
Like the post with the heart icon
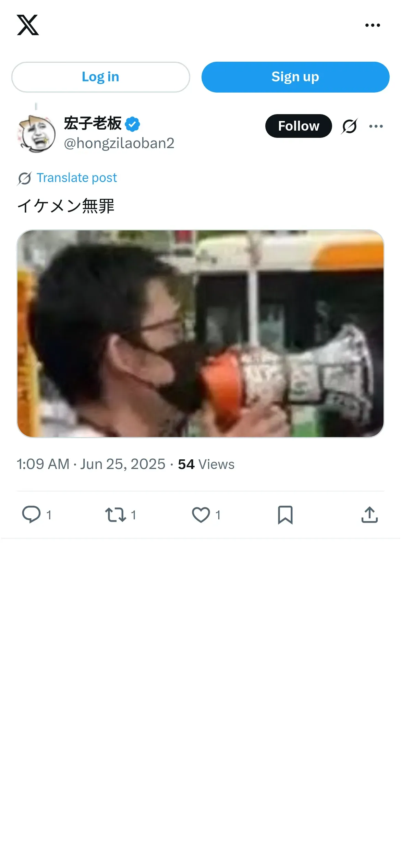[x=201, y=515]
